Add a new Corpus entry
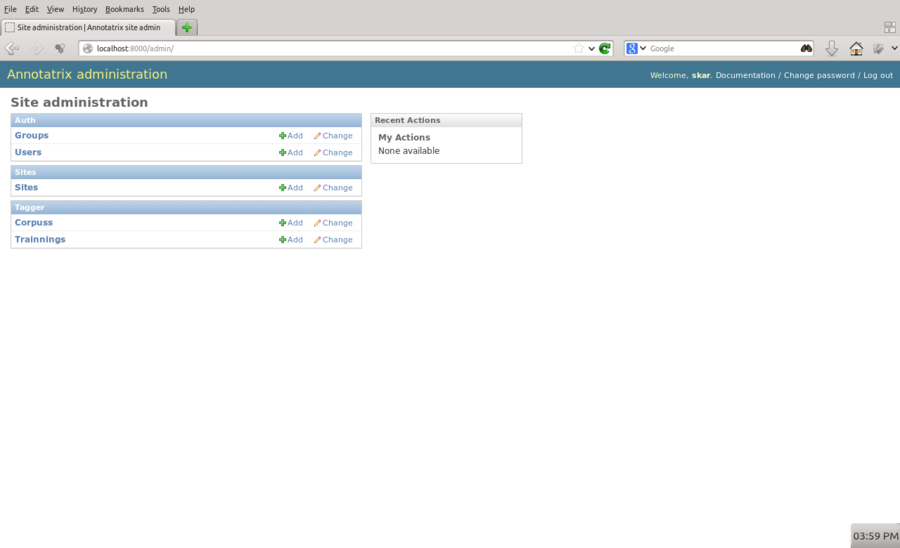The height and width of the screenshot is (548, 900). (x=291, y=223)
